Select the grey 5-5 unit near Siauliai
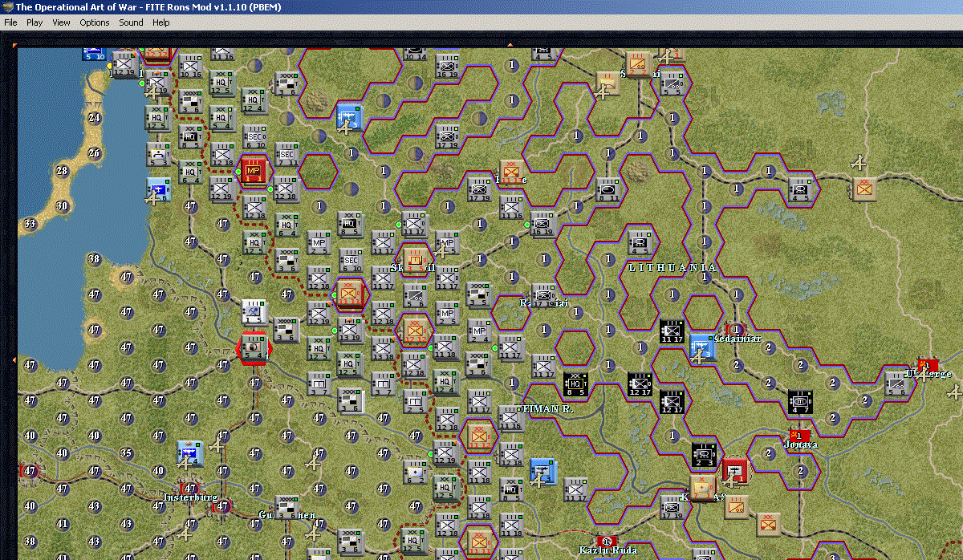Viewport: 963px width, 560px height. pos(672,84)
